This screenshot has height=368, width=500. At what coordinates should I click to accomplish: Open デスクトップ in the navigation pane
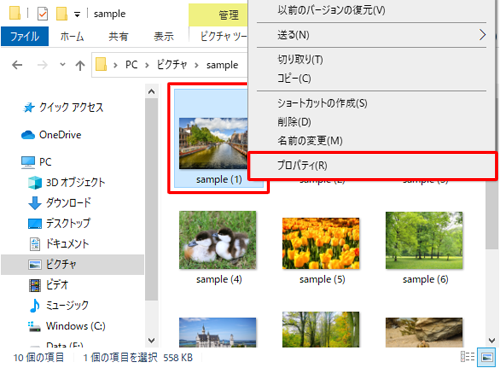[68, 223]
